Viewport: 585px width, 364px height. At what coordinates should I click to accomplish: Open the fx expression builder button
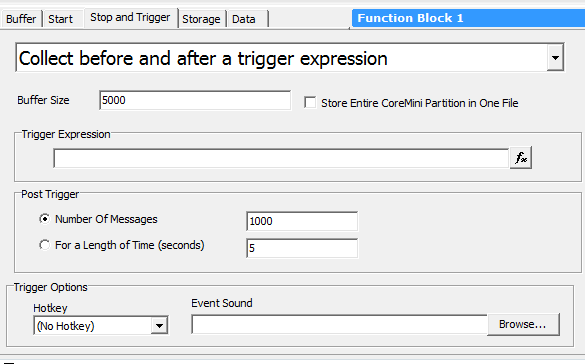[x=521, y=158]
